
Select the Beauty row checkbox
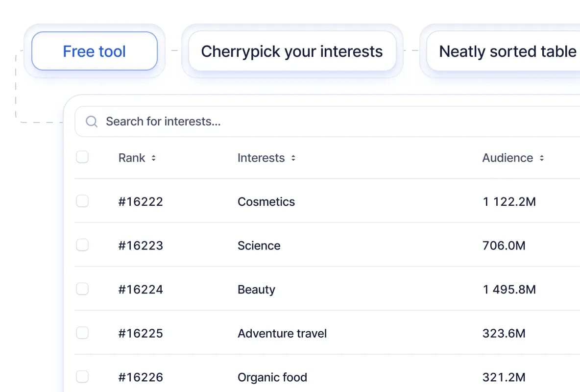click(82, 289)
